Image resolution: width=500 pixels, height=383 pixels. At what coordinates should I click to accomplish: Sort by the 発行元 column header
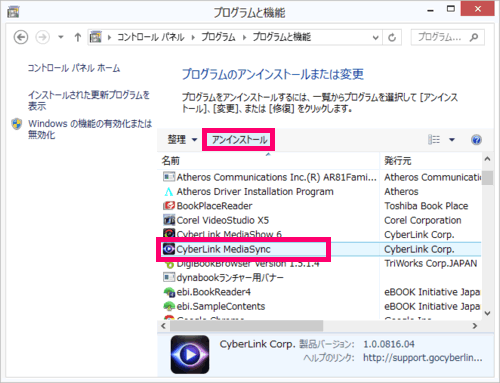pos(430,161)
